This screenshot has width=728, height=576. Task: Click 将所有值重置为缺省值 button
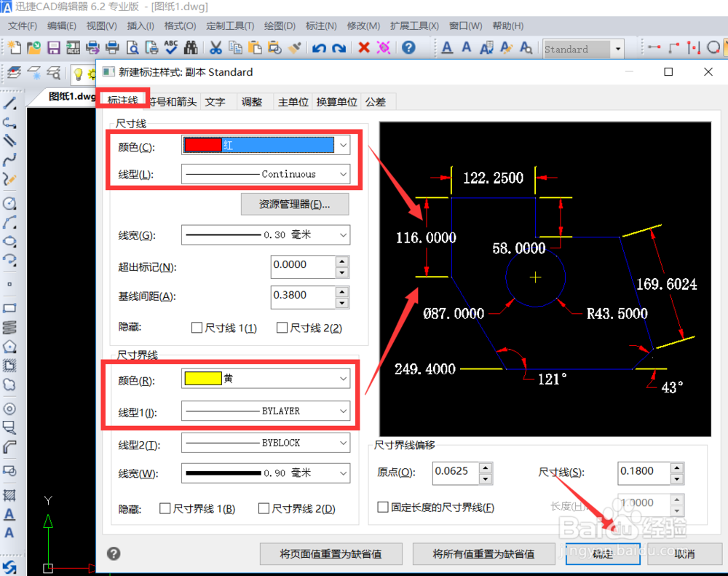483,553
